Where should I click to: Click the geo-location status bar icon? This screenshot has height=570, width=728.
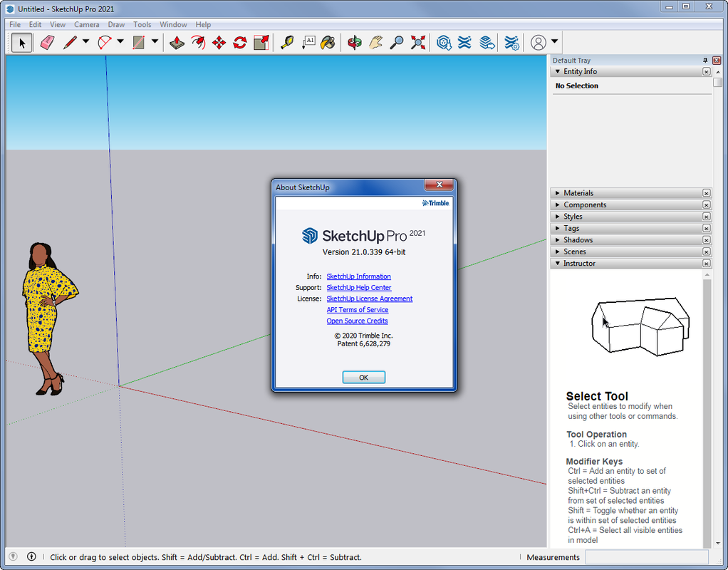pos(13,556)
